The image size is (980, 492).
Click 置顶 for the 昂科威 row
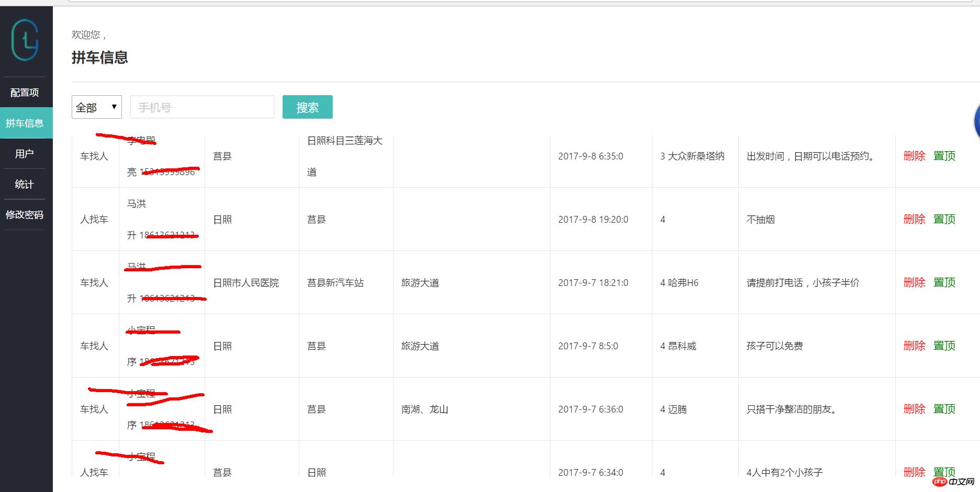944,346
